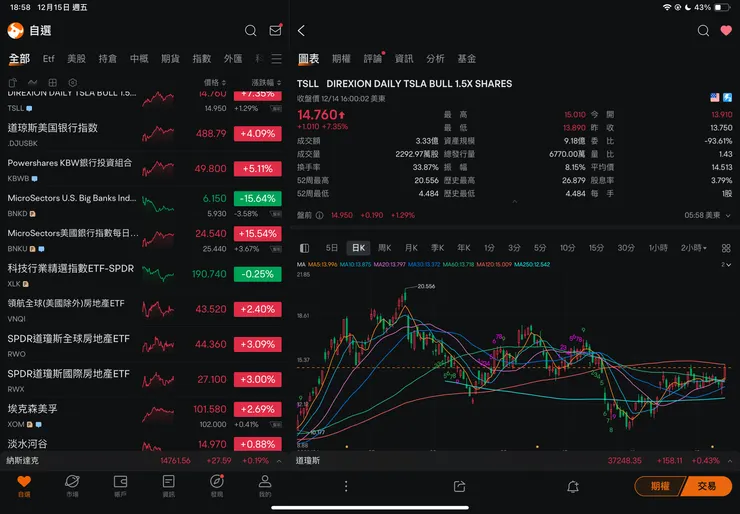Switch to the 基金 fund tab

[x=466, y=59]
